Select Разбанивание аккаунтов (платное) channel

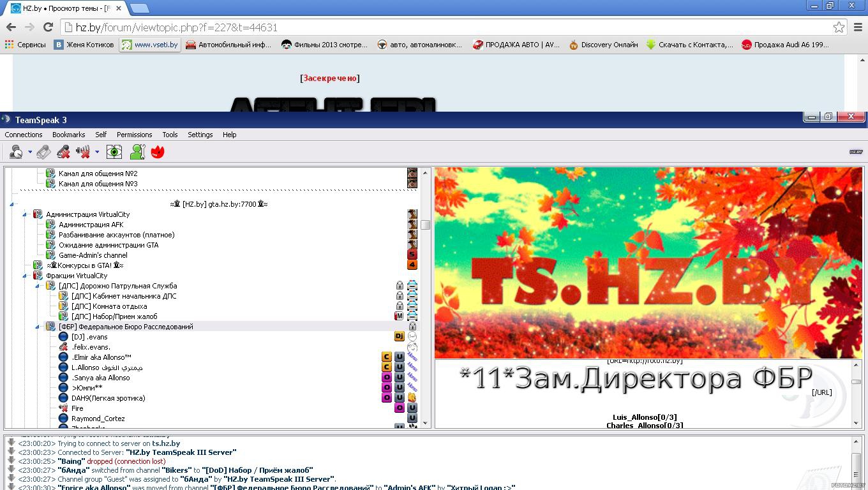tap(116, 235)
